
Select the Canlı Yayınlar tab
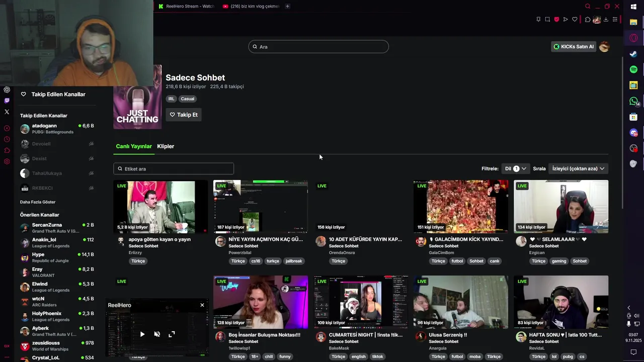[x=134, y=146]
